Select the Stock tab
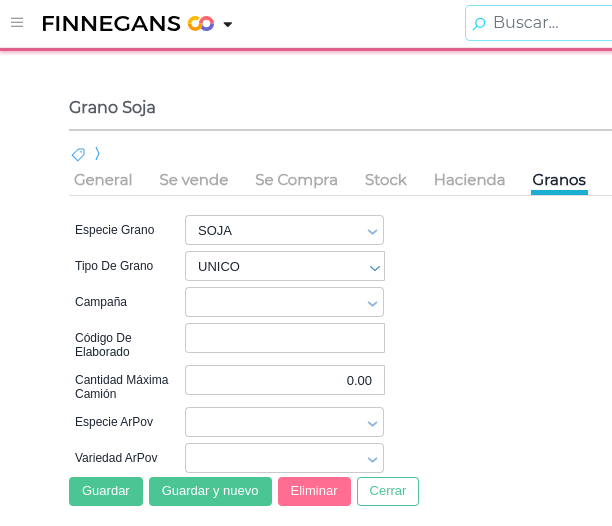The image size is (612, 526). point(386,180)
